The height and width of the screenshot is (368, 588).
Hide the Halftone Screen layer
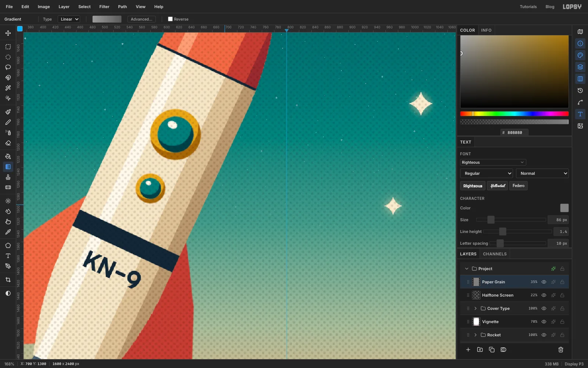click(x=544, y=295)
